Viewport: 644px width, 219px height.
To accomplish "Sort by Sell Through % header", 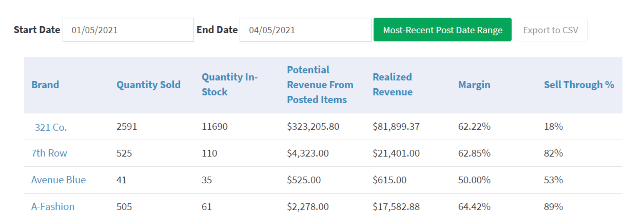I will point(579,85).
